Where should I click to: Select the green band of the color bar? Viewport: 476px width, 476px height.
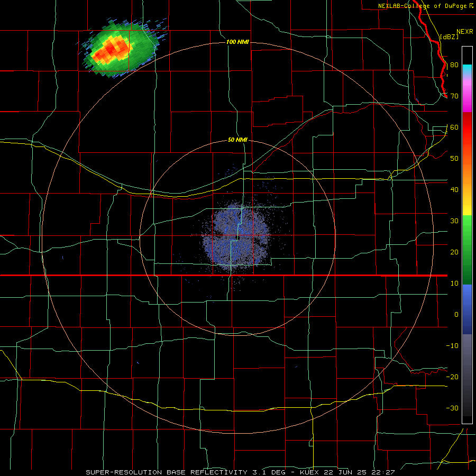pos(467,250)
